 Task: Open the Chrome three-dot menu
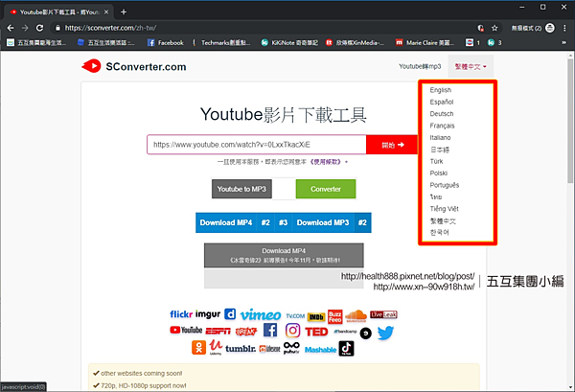(564, 28)
